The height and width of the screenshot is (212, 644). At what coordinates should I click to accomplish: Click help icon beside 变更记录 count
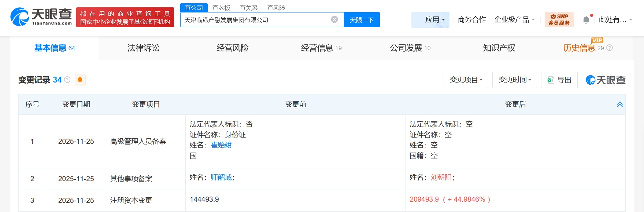67,80
